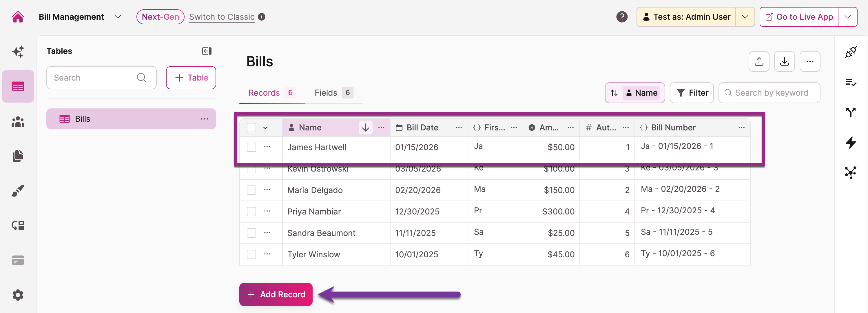This screenshot has height=313, width=868.
Task: Toggle the select-all header checkbox
Action: (x=251, y=128)
